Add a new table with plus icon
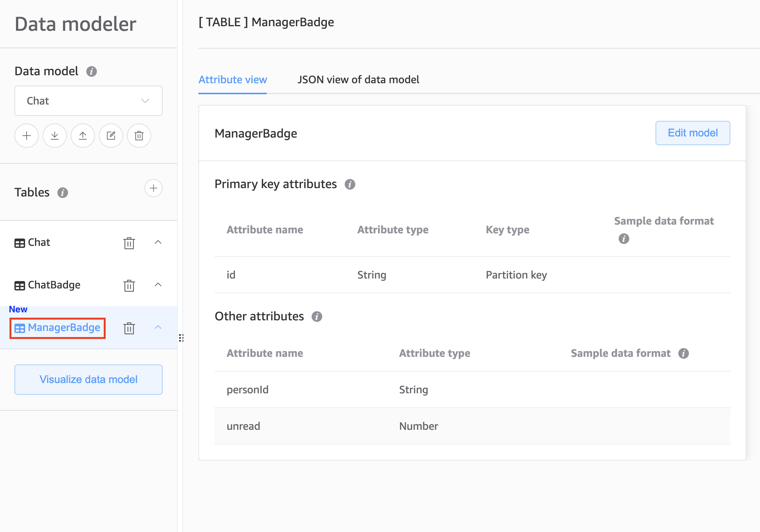760x532 pixels. coord(154,188)
